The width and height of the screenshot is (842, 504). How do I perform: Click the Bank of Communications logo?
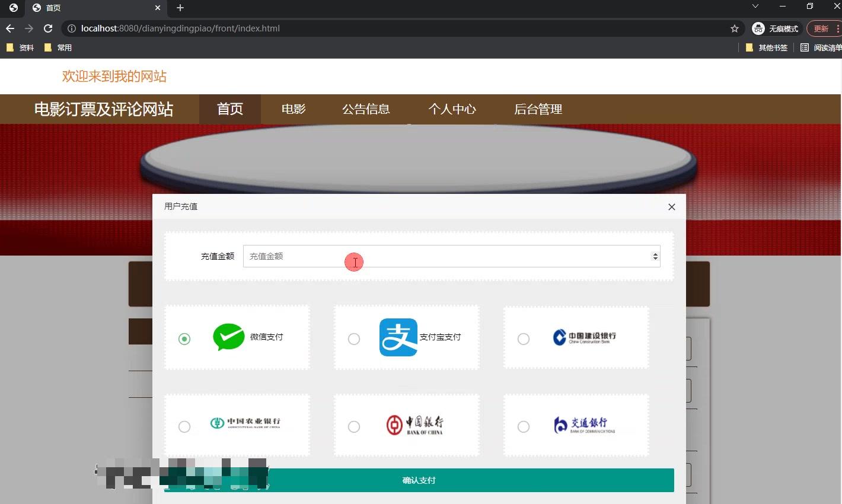tap(584, 425)
